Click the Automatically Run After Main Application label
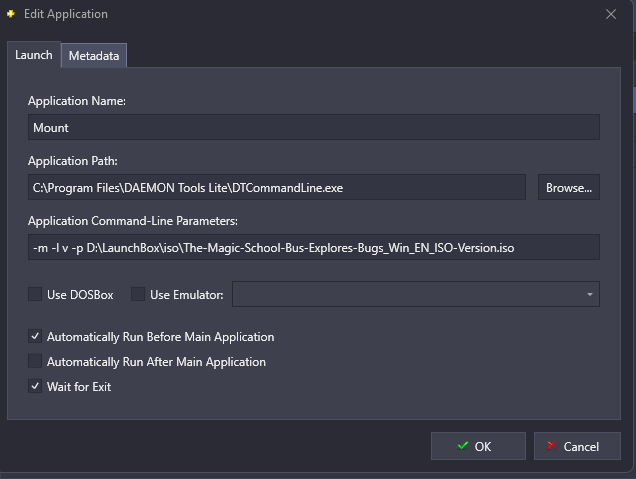Viewport: 636px width, 479px height. 156,362
